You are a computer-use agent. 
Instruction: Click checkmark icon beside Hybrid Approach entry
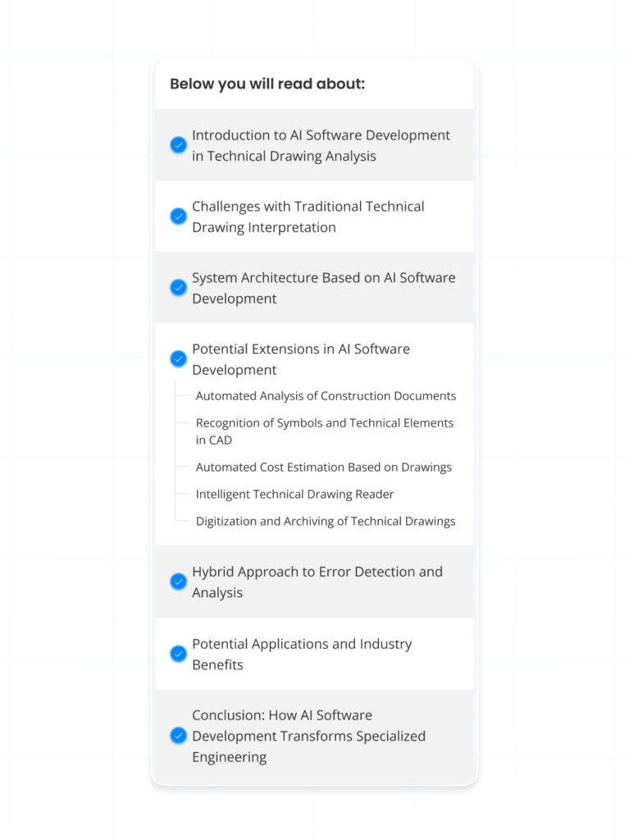(x=178, y=582)
